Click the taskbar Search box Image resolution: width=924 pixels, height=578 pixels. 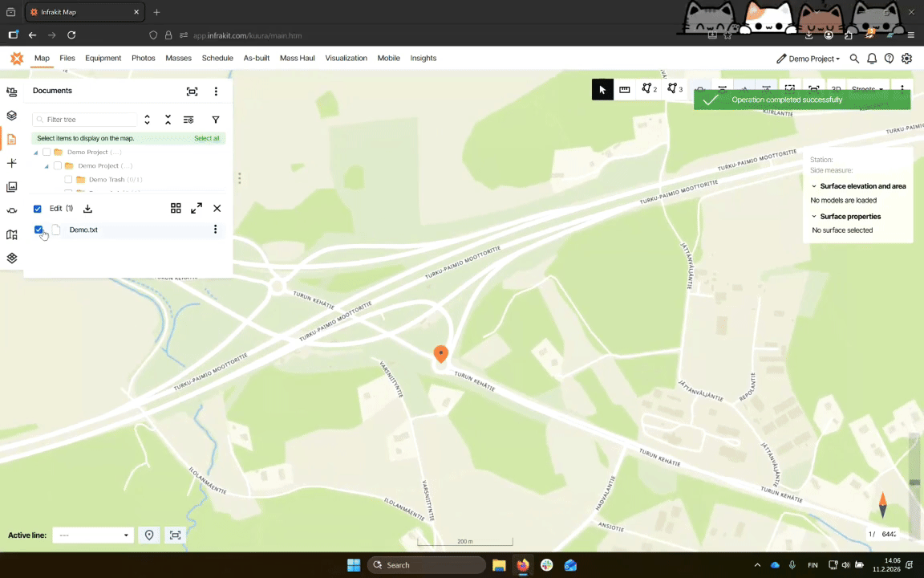point(427,565)
